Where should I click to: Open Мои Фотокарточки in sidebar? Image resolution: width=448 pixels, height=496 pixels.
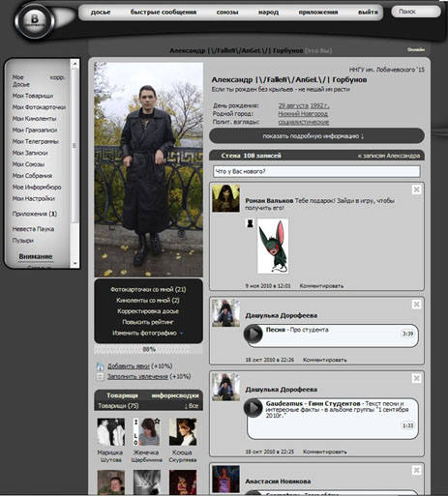[39, 107]
